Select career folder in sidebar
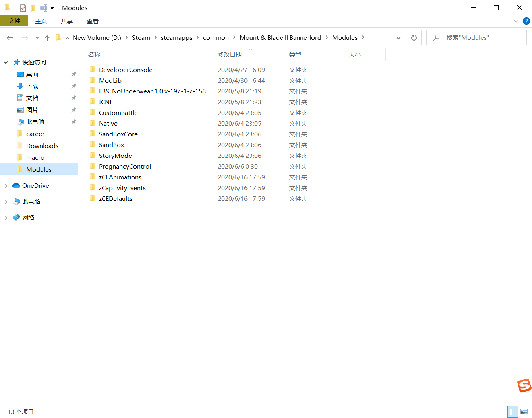 pos(35,134)
